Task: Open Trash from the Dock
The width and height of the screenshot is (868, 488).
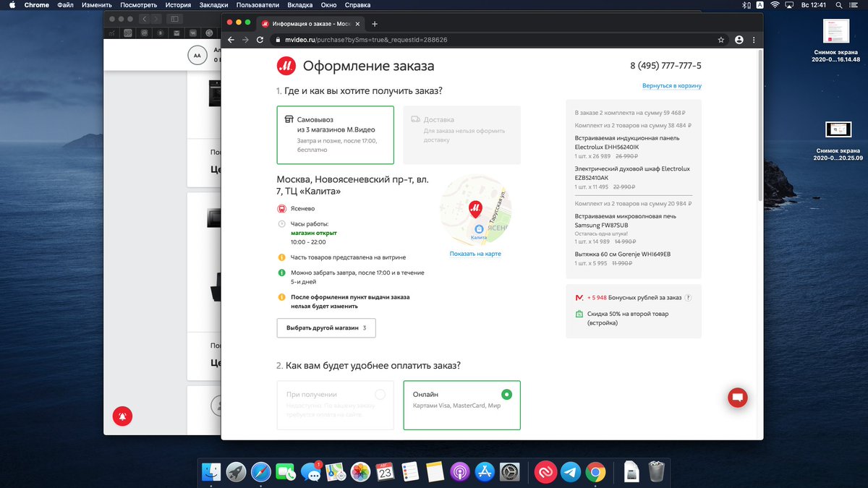Action: (656, 472)
